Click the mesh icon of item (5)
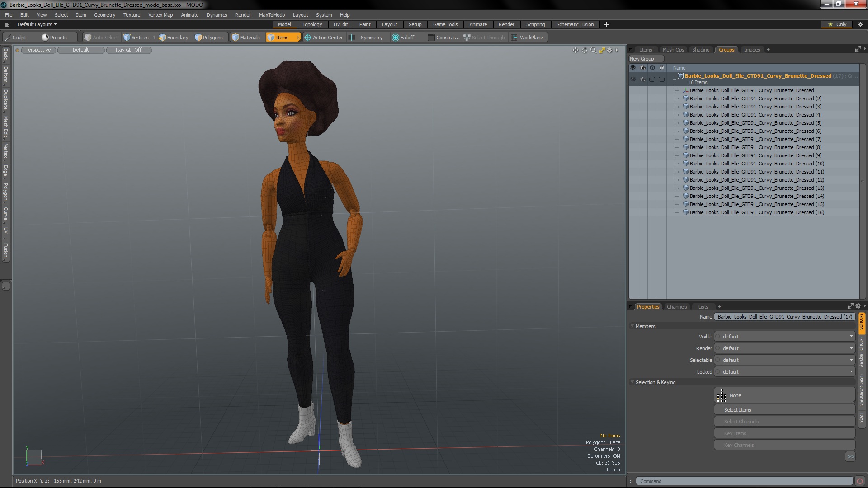 click(686, 123)
